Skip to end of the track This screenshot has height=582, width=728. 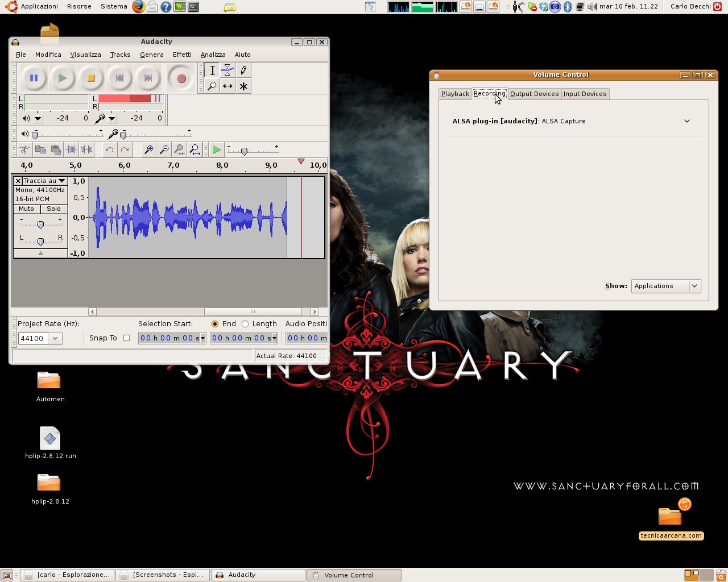tap(148, 78)
